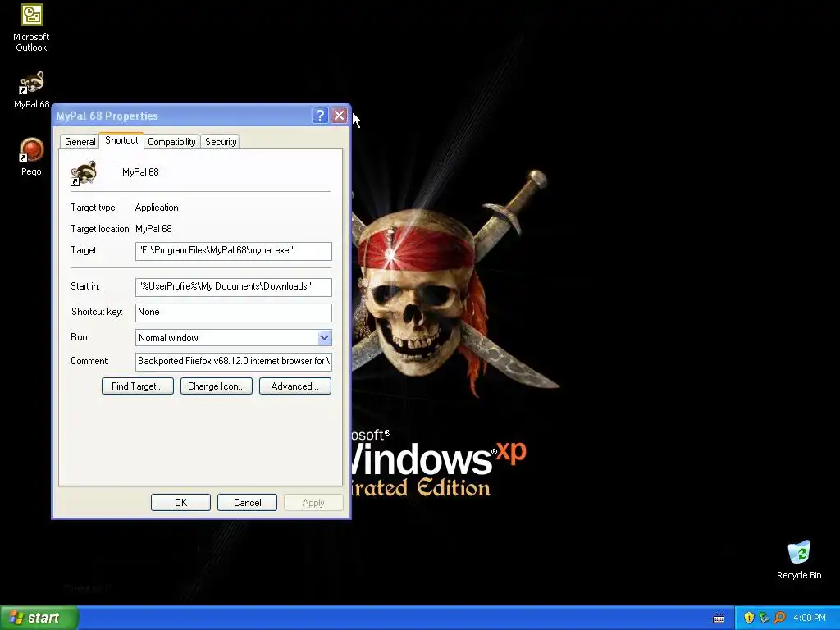Select the MyPal 68 desktop shortcut

(31, 89)
